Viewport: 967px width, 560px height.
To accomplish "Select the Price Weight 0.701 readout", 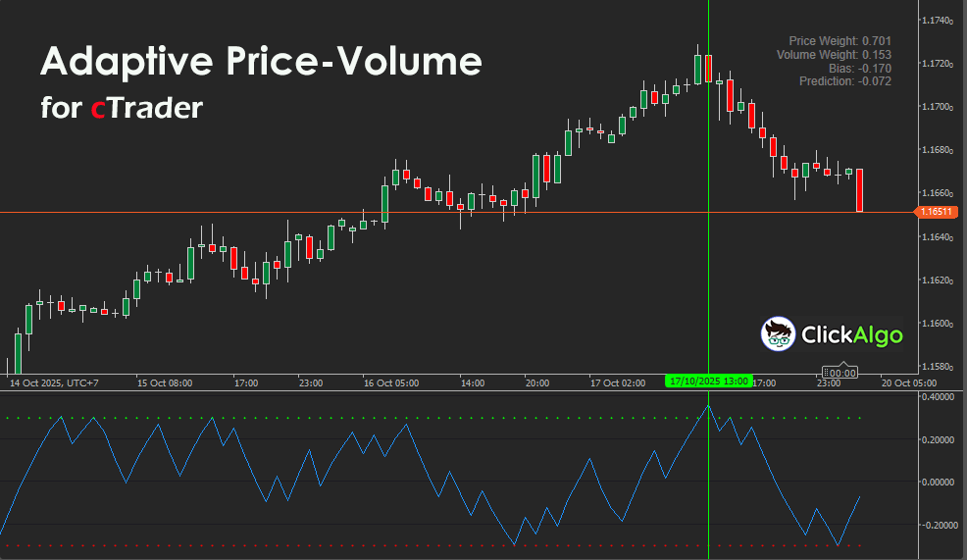I will click(840, 41).
